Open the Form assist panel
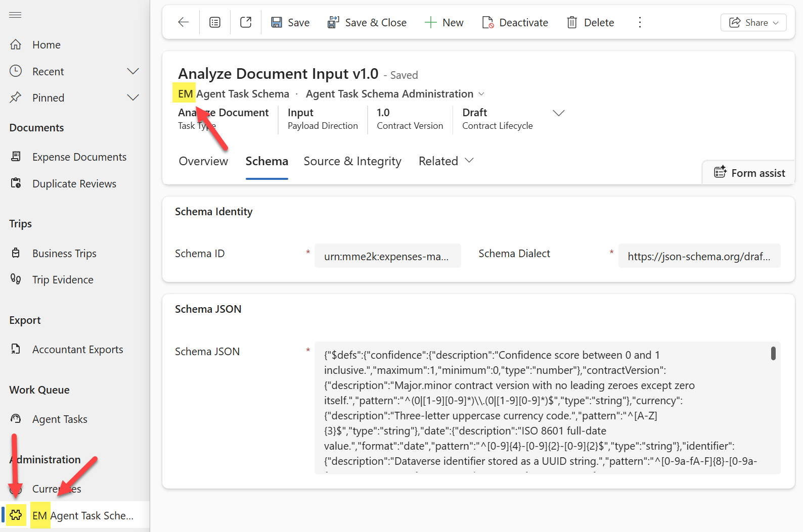Screen dimensions: 803x532 749,173
